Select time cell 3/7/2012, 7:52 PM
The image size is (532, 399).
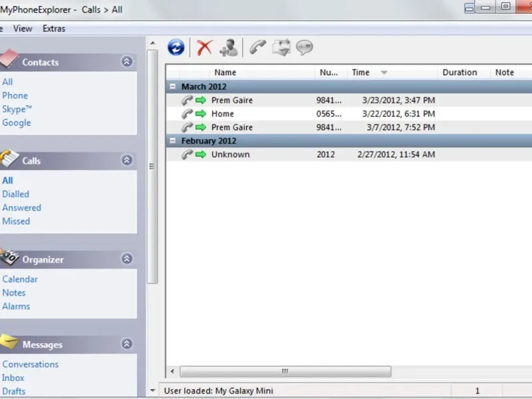click(x=401, y=127)
